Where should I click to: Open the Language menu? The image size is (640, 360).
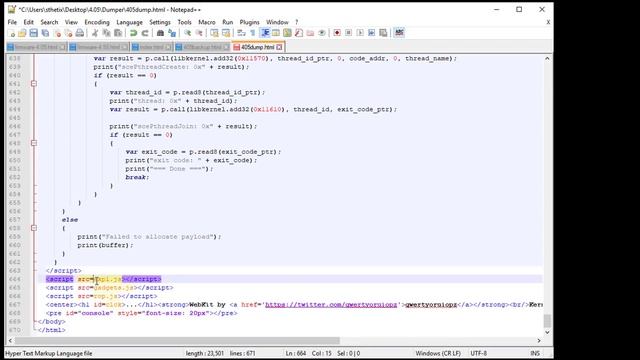tap(129, 22)
